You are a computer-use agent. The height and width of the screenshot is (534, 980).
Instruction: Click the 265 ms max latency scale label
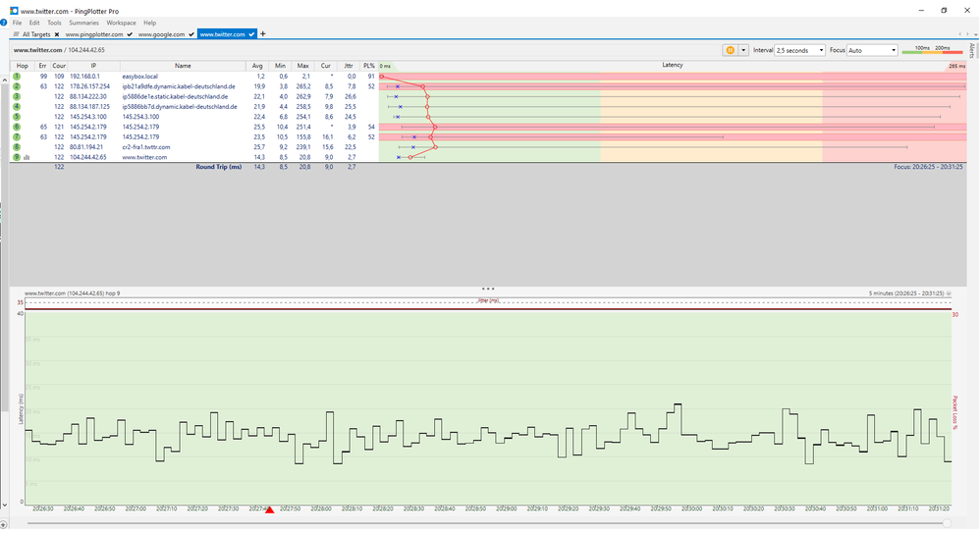click(x=956, y=66)
